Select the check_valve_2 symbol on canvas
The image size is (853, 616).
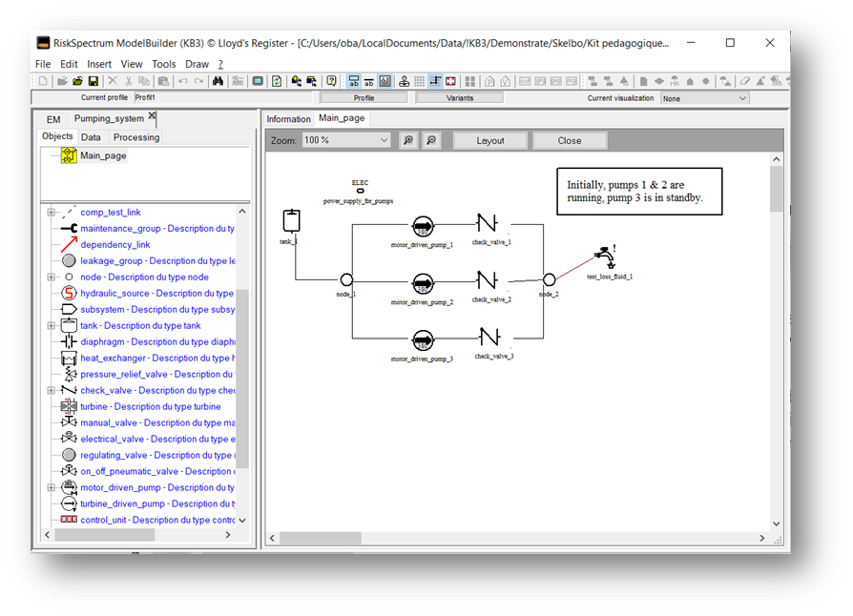pos(488,280)
